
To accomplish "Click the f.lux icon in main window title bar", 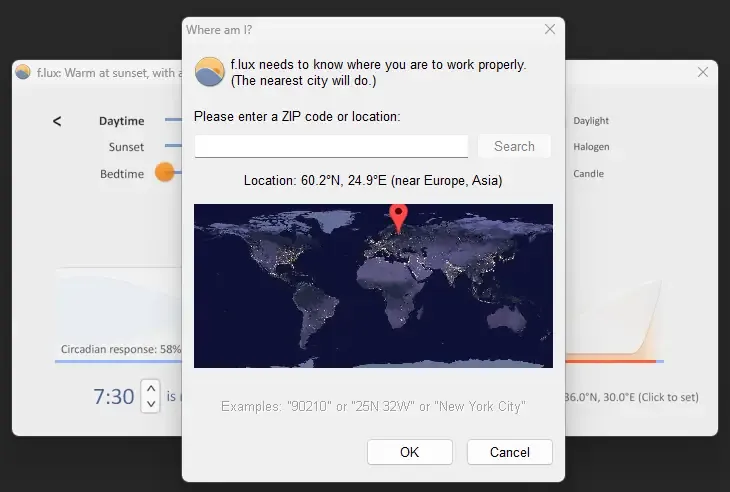I will point(23,72).
